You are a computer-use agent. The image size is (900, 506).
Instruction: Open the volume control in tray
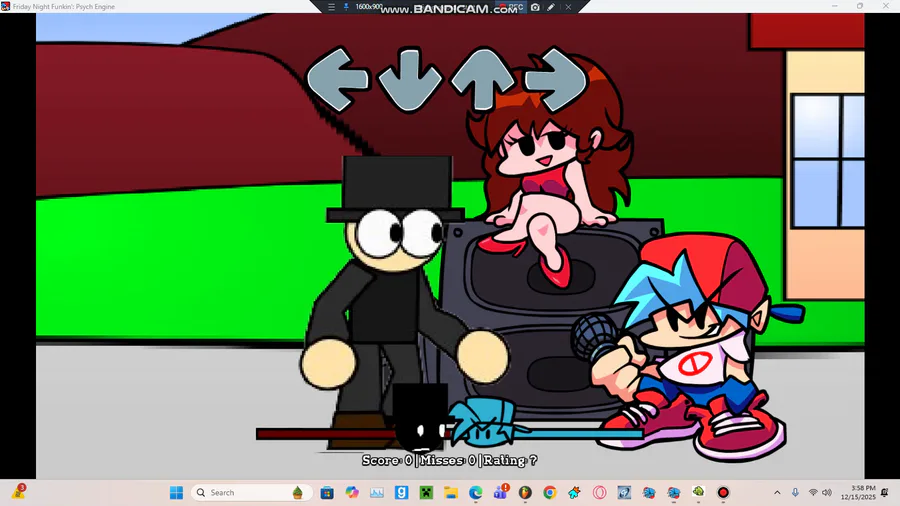pos(827,492)
